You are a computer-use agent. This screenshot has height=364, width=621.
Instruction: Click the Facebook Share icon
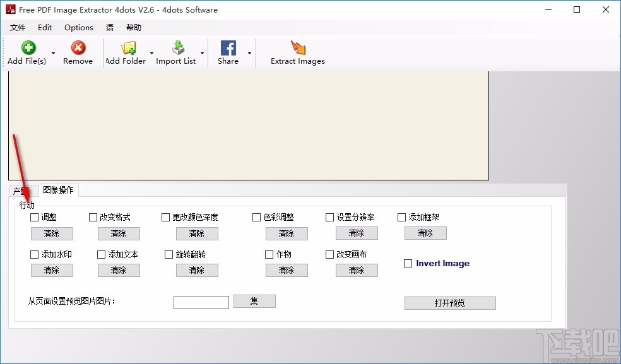pos(228,47)
